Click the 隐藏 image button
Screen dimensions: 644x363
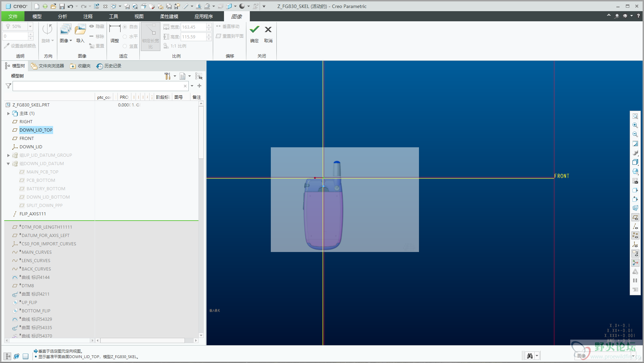tap(97, 27)
